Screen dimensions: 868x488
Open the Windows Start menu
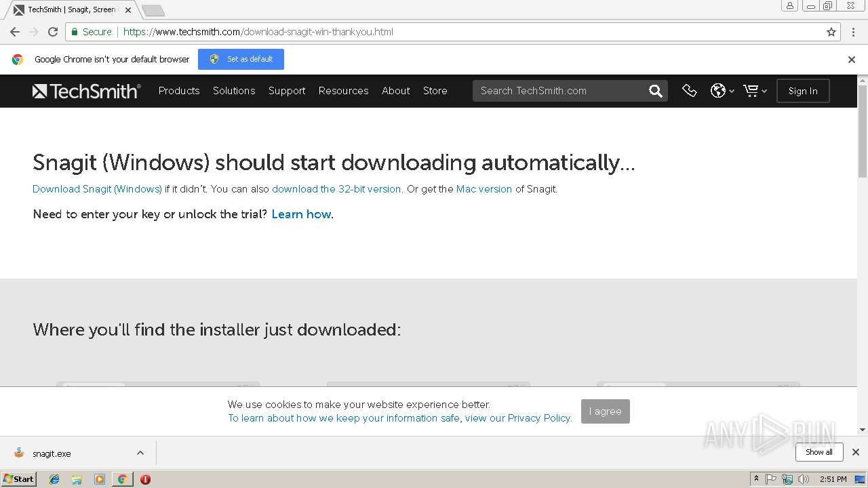coord(18,479)
